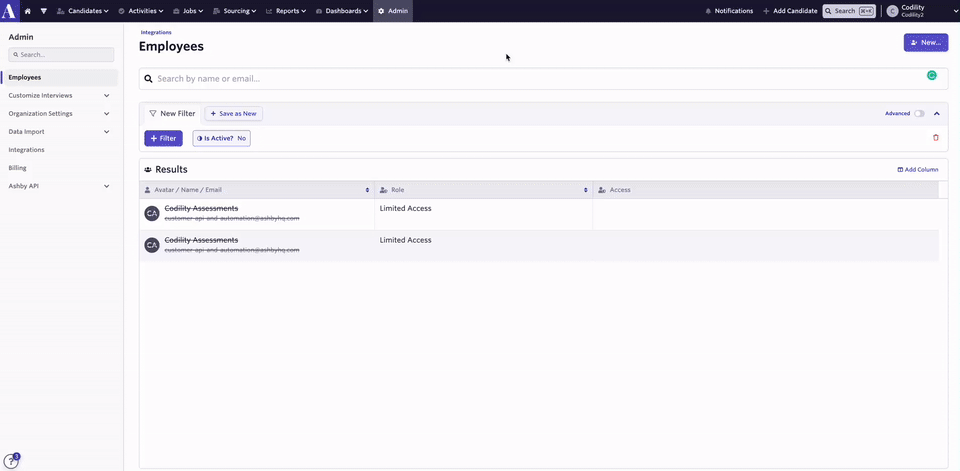Click the New... employee button
The image size is (960, 471).
(x=926, y=43)
